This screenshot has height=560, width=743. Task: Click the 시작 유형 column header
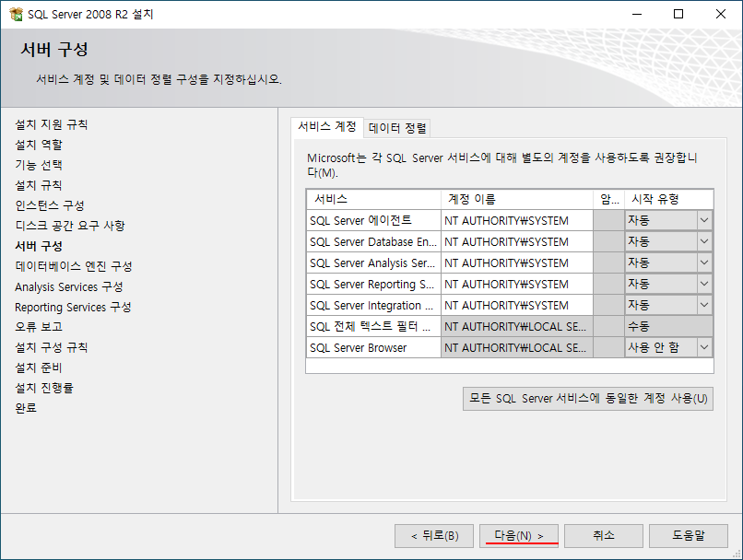(668, 199)
